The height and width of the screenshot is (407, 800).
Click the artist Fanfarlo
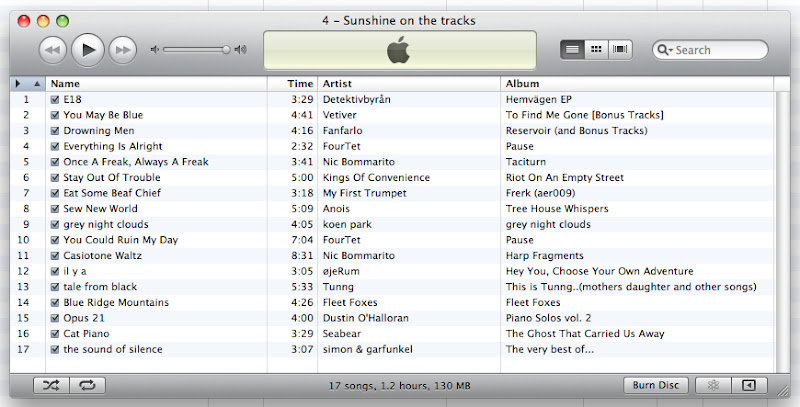(342, 131)
